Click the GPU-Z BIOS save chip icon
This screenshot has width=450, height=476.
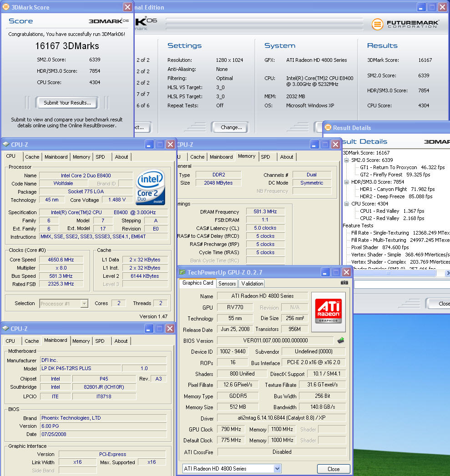(x=341, y=341)
